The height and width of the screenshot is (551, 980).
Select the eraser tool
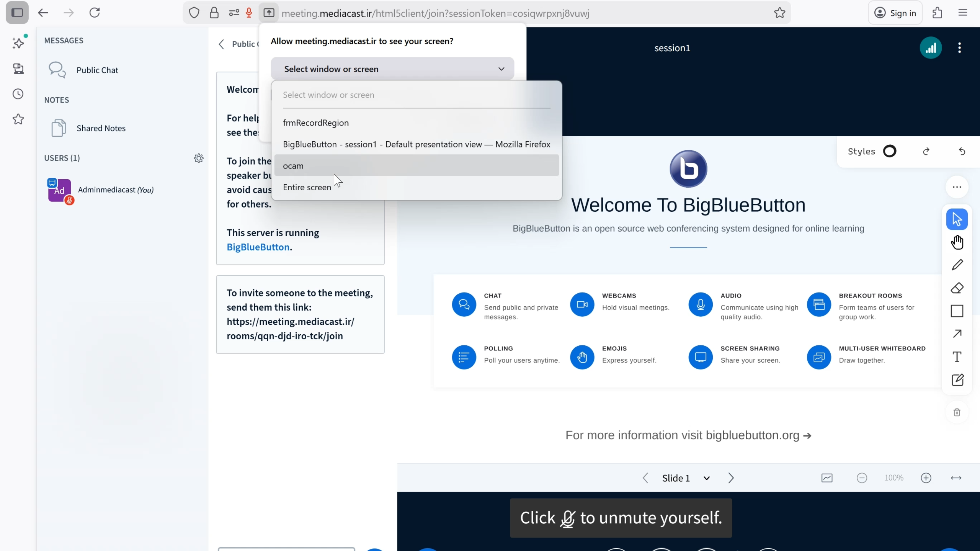[x=957, y=288]
